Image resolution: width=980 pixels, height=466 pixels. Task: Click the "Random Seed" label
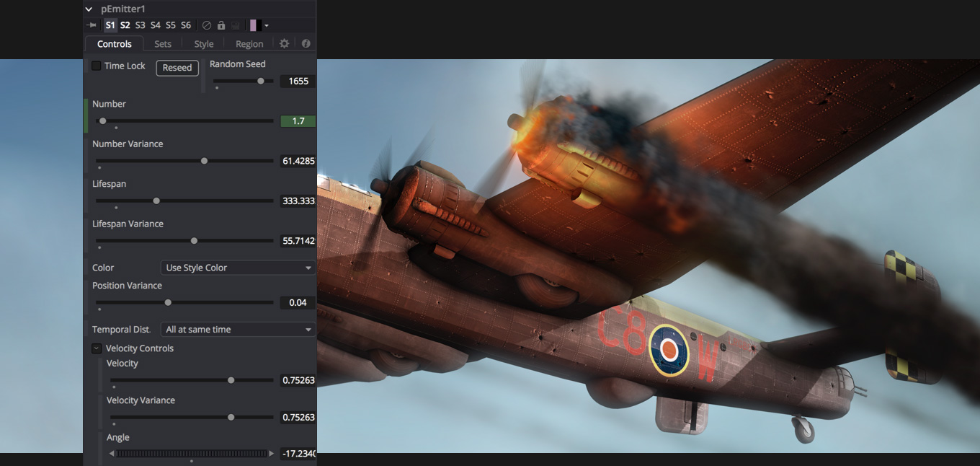pos(238,64)
